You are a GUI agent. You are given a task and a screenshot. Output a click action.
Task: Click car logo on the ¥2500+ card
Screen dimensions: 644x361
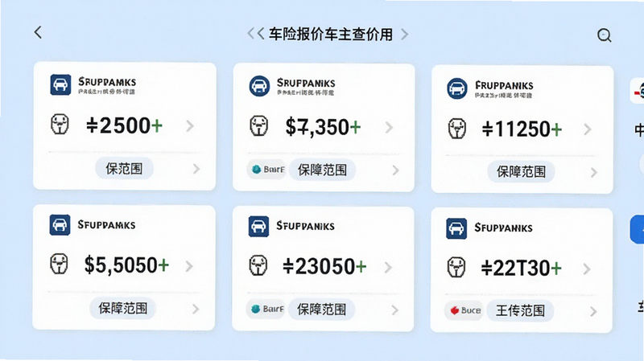[60, 85]
